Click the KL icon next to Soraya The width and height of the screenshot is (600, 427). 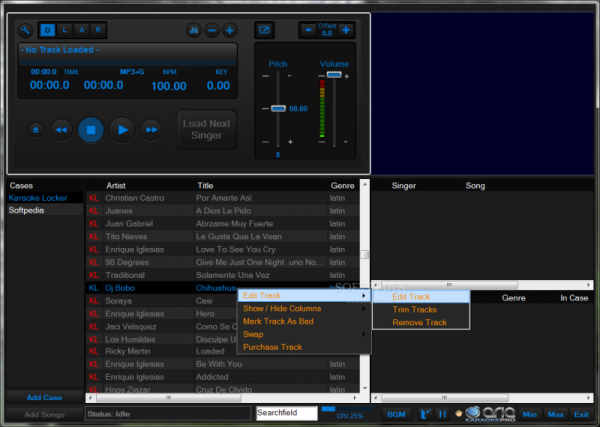coord(94,301)
